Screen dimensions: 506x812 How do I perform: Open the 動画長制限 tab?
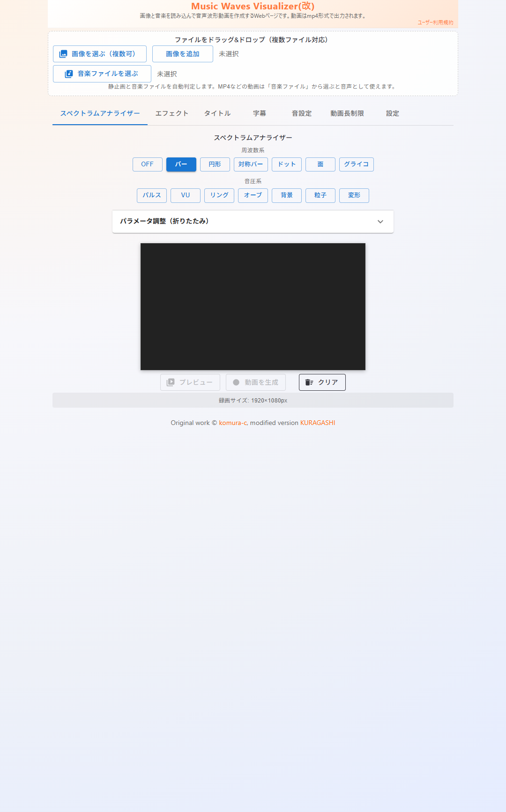click(347, 113)
